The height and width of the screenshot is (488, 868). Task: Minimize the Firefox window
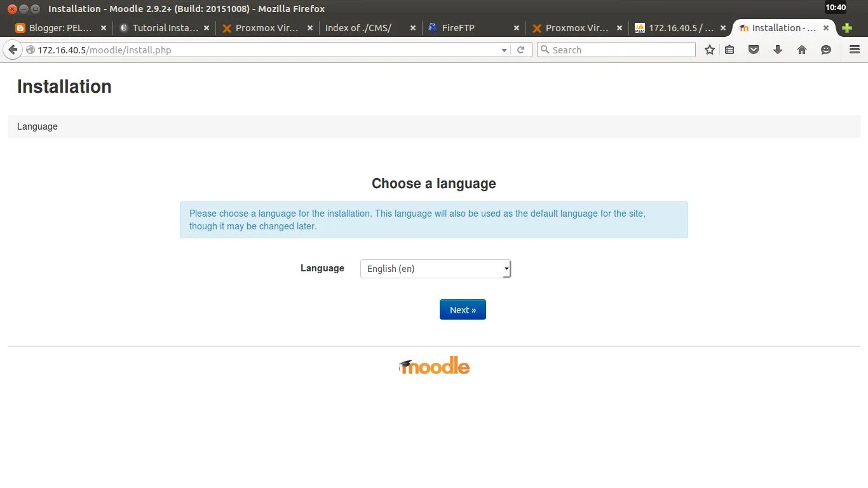pos(24,9)
